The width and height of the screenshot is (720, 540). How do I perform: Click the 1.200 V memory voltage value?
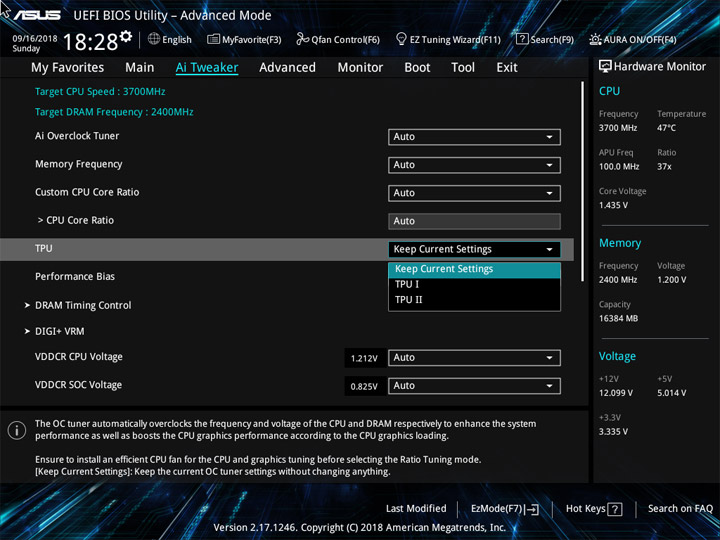tap(672, 280)
